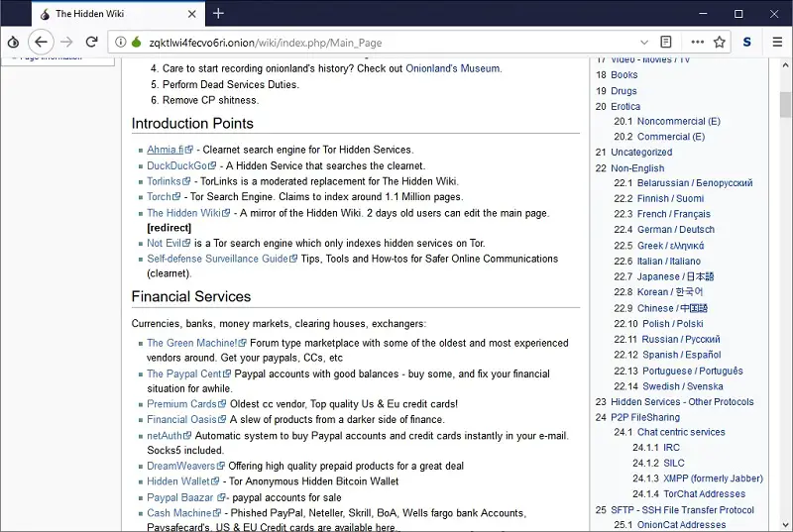Image resolution: width=793 pixels, height=532 pixels.
Task: Open the Torlinks link
Action: pyautogui.click(x=169, y=181)
